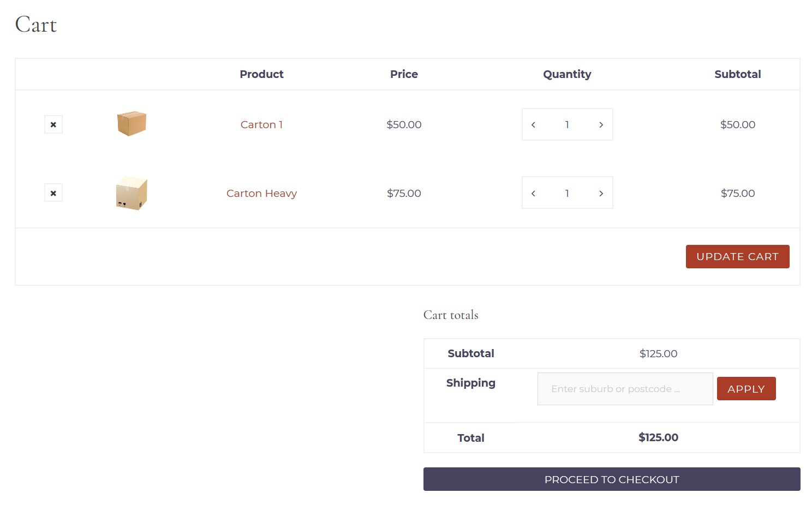
Task: Remove Carton 1 from the cart
Action: pyautogui.click(x=53, y=124)
